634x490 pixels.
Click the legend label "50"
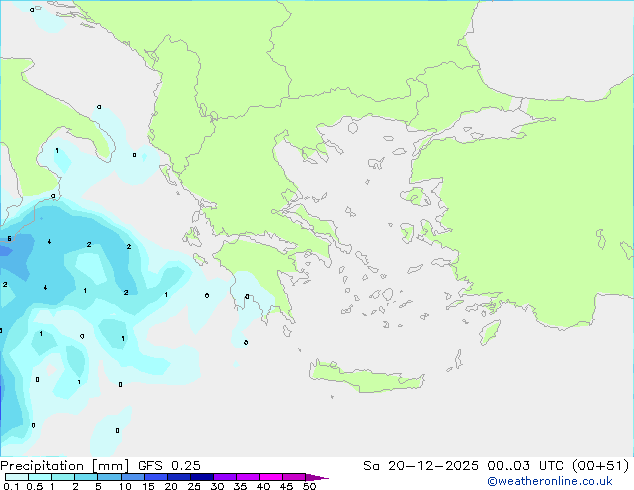tap(309, 486)
